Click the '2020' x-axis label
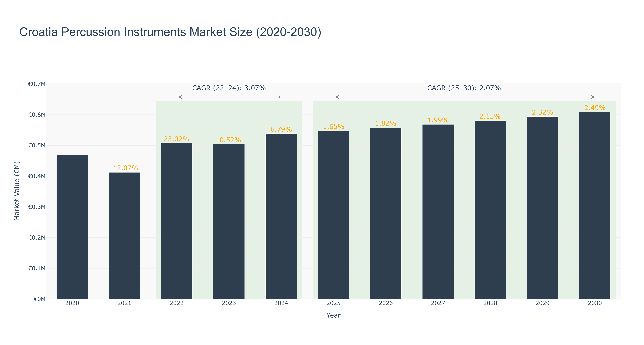The height and width of the screenshot is (345, 644). tap(72, 303)
